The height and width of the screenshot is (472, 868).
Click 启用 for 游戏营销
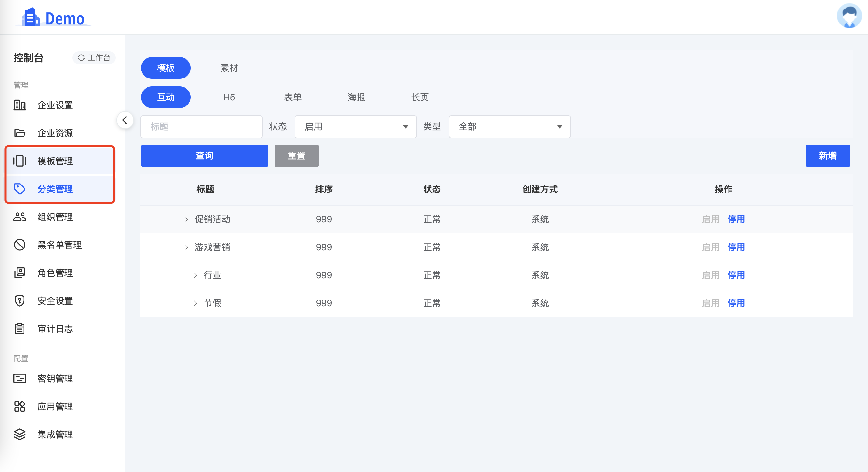(711, 247)
